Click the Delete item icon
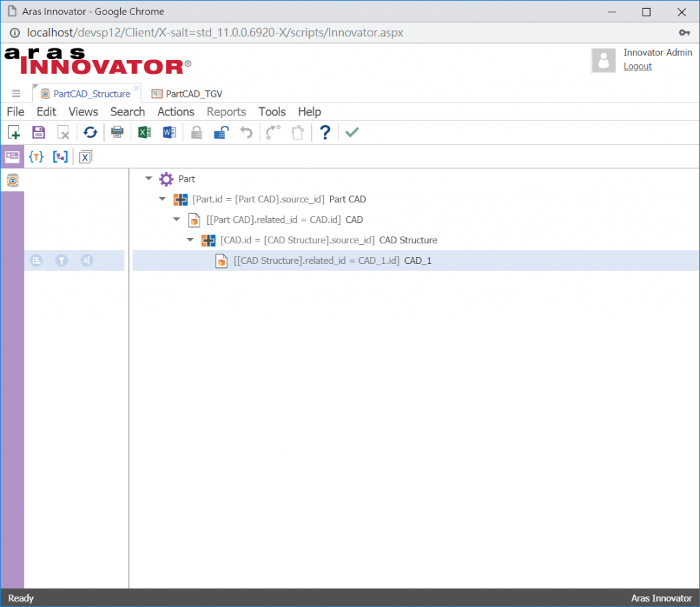 (x=64, y=133)
